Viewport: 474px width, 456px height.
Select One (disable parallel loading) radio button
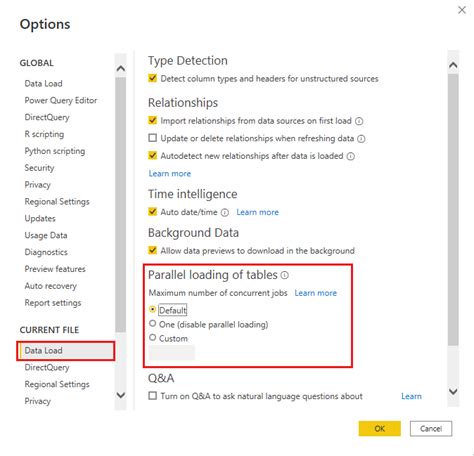pyautogui.click(x=153, y=323)
